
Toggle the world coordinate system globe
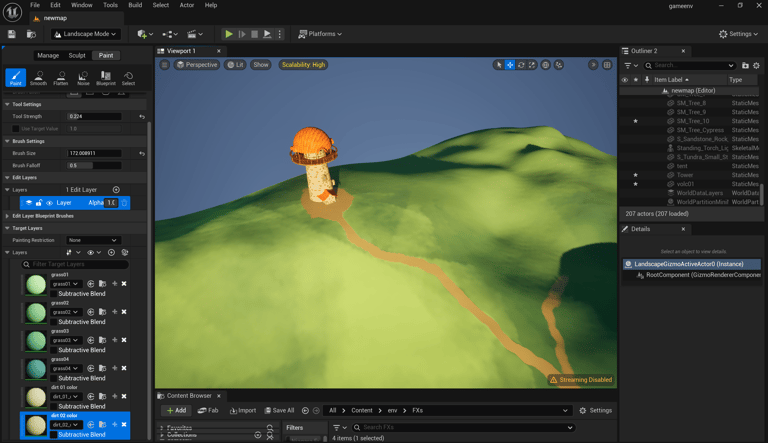[x=545, y=65]
